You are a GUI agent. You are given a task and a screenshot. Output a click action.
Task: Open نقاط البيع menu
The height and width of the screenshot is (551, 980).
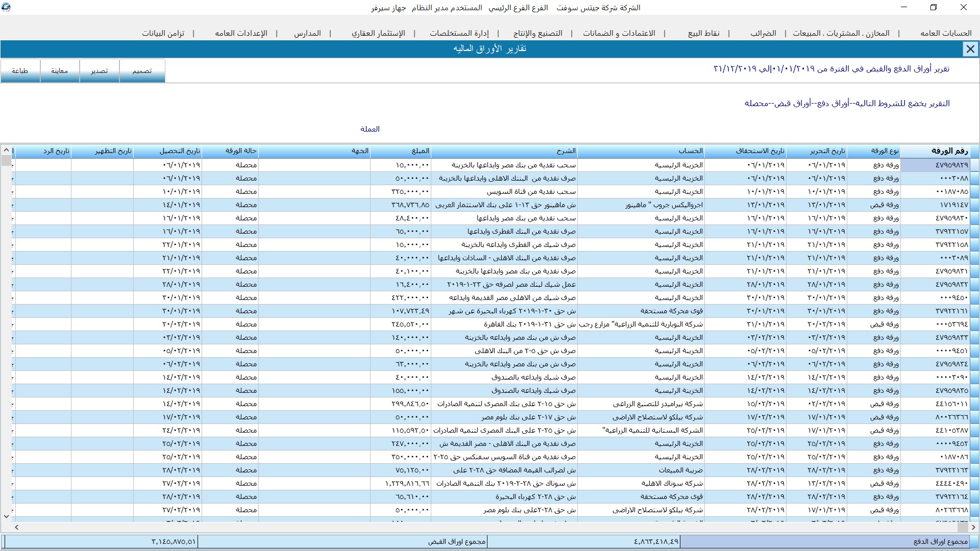[x=703, y=33]
